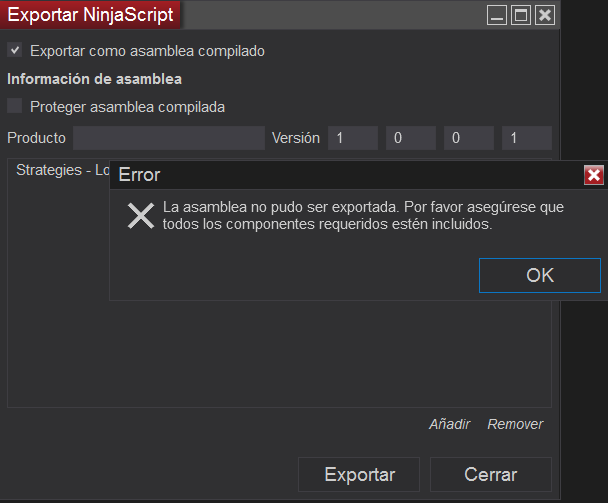This screenshot has width=608, height=503.
Task: Click the Exportar NinjaScript title tab
Action: [90, 15]
